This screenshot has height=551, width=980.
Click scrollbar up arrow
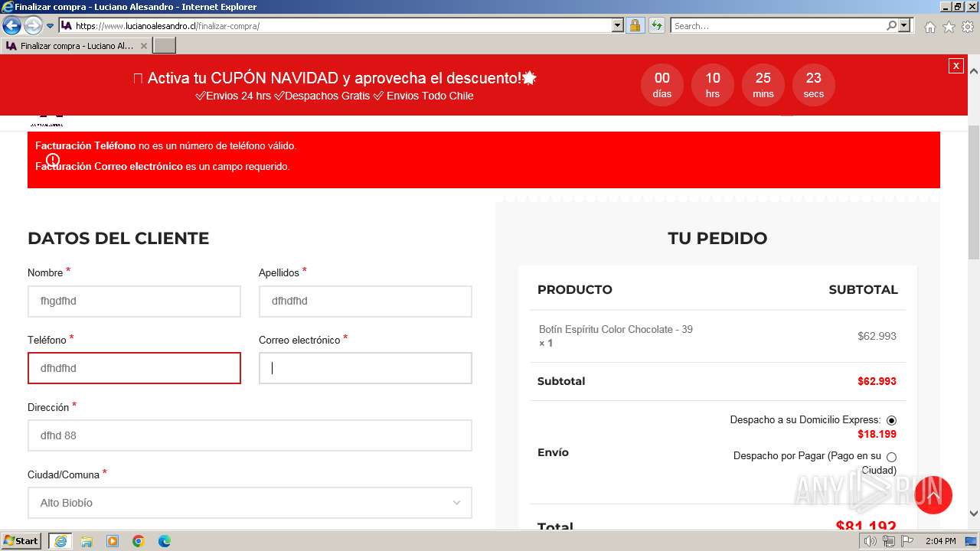pyautogui.click(x=973, y=70)
